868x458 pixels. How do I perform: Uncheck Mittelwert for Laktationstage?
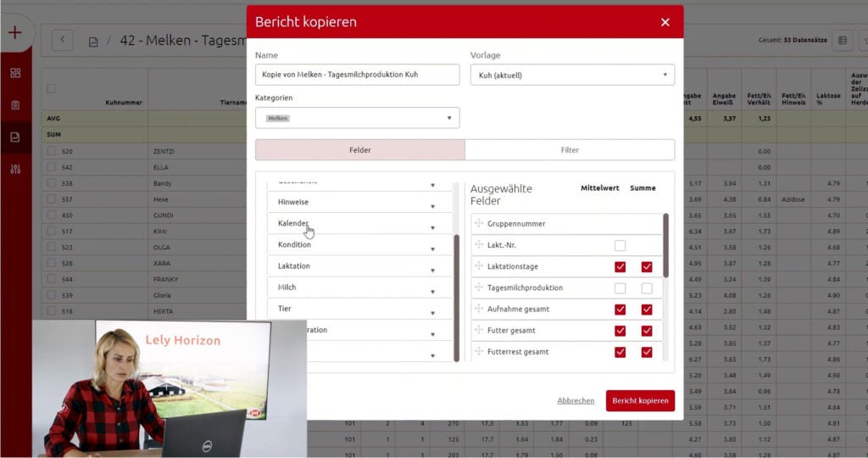tap(620, 267)
